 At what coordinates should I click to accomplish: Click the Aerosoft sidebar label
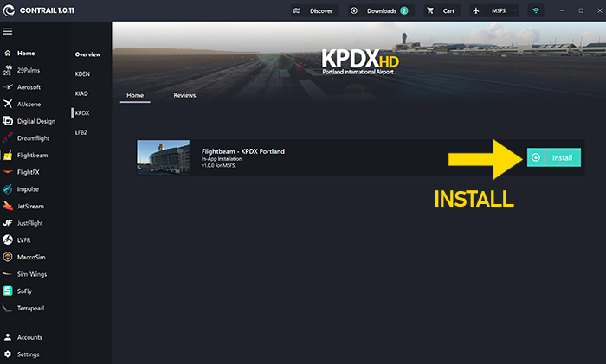[x=29, y=87]
